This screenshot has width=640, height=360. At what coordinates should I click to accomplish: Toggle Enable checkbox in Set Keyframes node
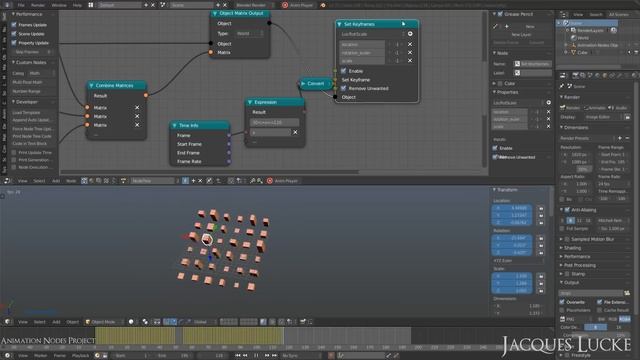click(344, 71)
